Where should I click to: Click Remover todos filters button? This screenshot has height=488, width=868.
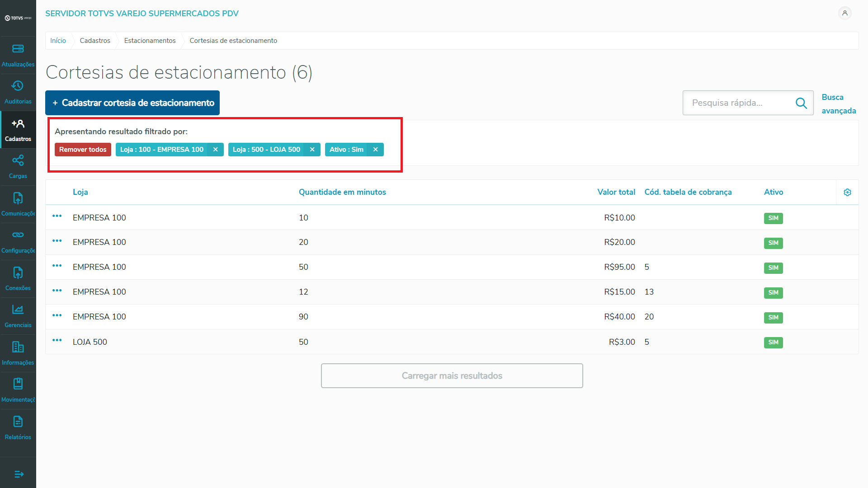pos(83,150)
